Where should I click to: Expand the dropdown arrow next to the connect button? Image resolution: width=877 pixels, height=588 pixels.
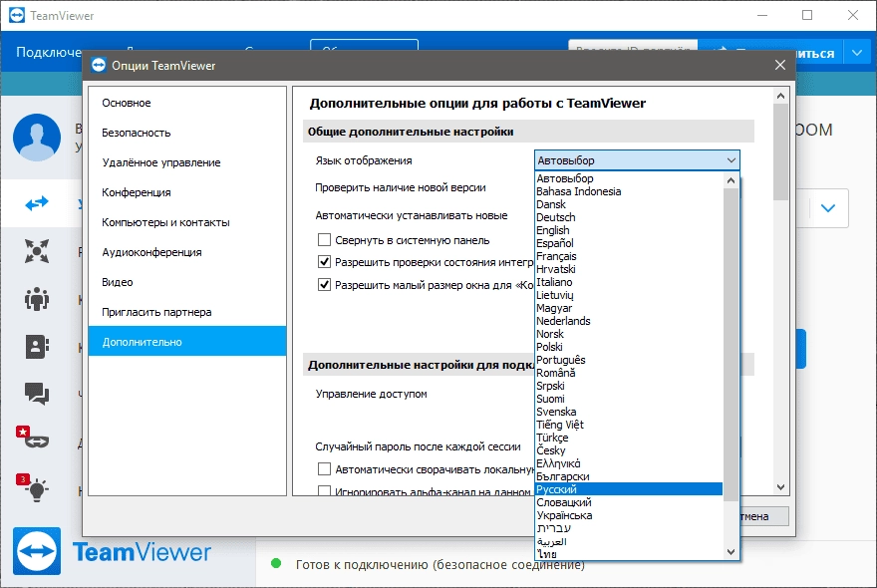pos(857,53)
